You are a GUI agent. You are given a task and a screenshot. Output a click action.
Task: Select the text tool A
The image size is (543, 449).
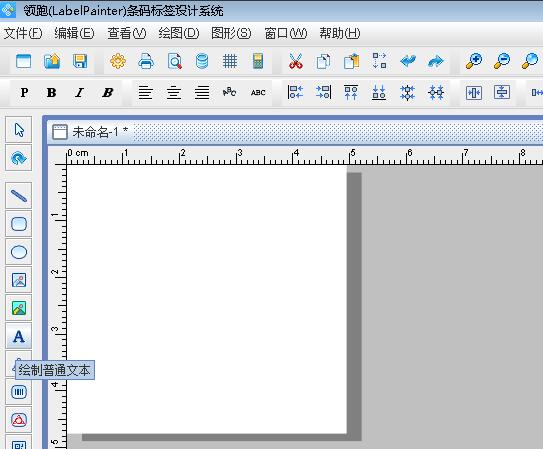pyautogui.click(x=19, y=336)
